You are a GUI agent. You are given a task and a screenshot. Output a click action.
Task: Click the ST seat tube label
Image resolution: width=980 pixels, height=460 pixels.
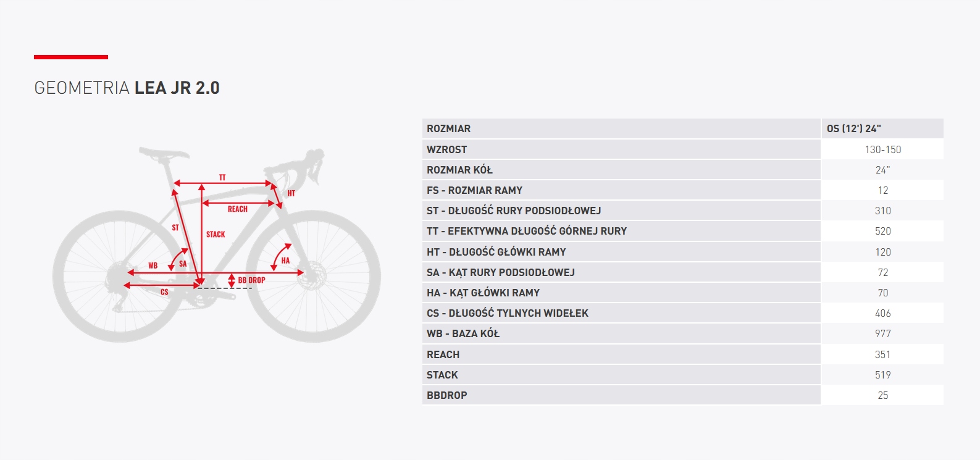click(175, 228)
